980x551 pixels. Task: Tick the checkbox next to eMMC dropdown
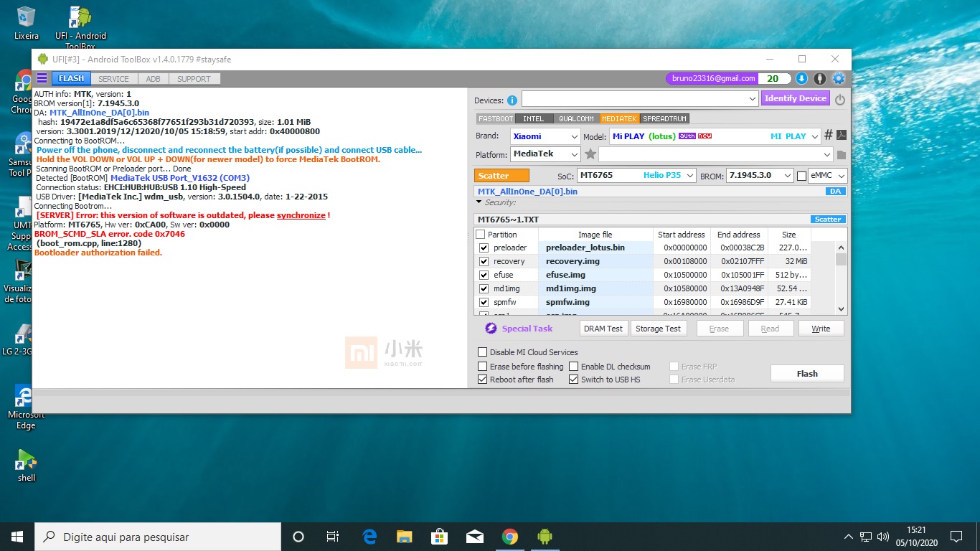(801, 175)
